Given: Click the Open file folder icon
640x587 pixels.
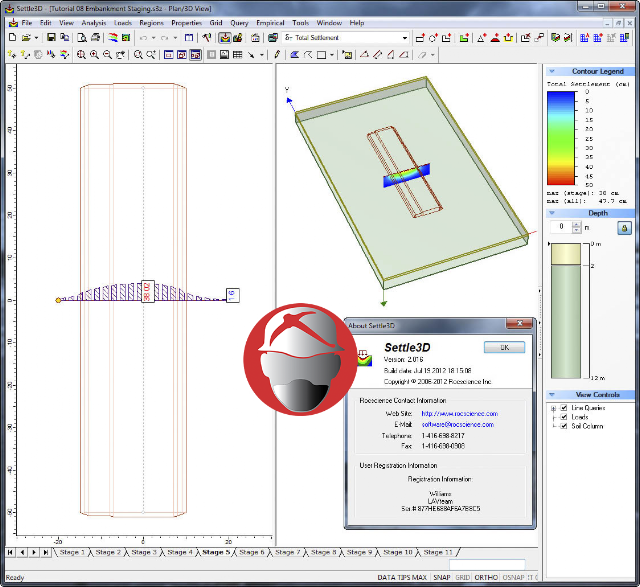Looking at the screenshot, I should click(x=26, y=38).
